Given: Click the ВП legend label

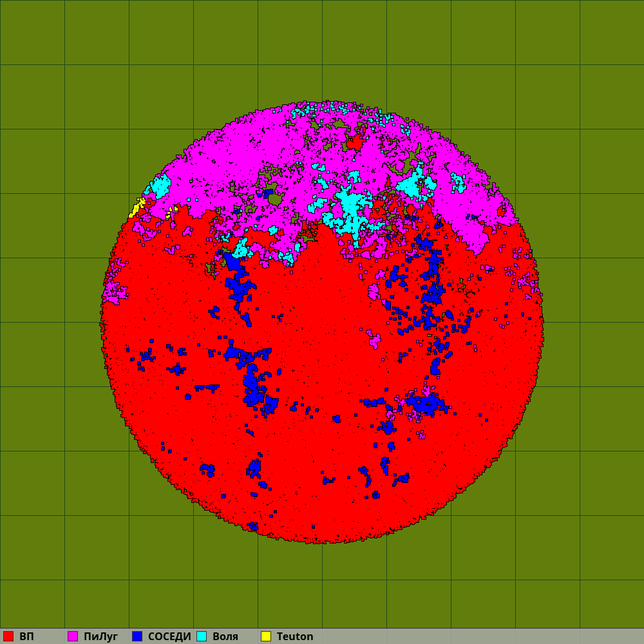Looking at the screenshot, I should pyautogui.click(x=26, y=636).
